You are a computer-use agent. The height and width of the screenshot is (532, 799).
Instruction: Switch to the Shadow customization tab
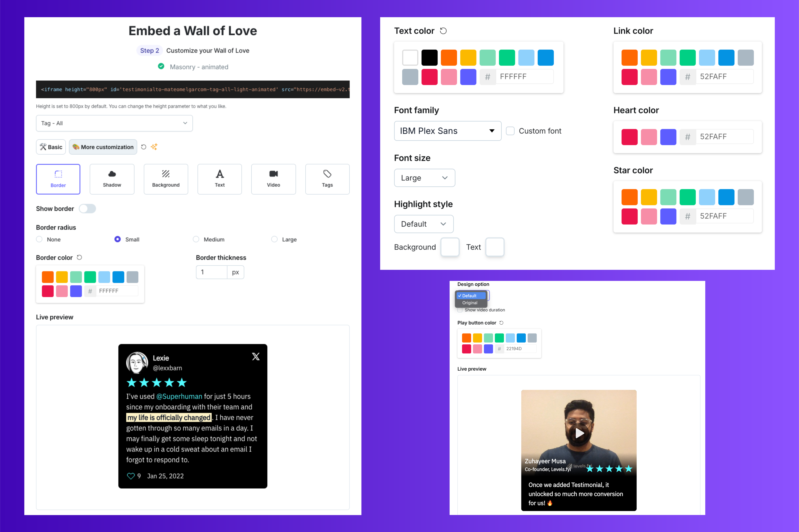click(x=112, y=179)
